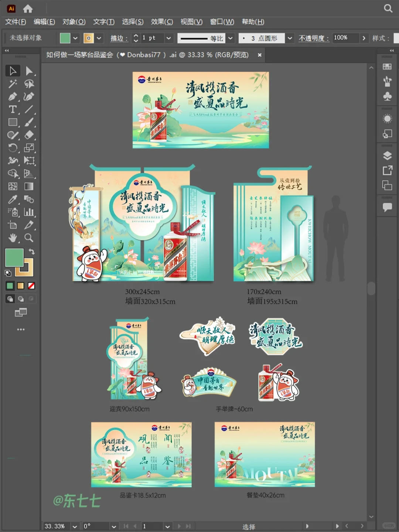Select the Eyedropper tool

coord(13,199)
